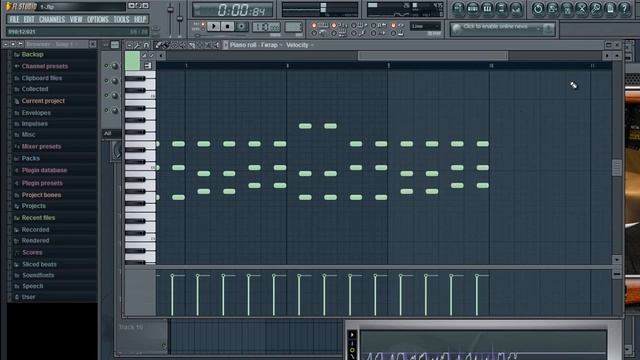Open the piano roll tools wrench menu
640x360 pixels.
[138, 45]
